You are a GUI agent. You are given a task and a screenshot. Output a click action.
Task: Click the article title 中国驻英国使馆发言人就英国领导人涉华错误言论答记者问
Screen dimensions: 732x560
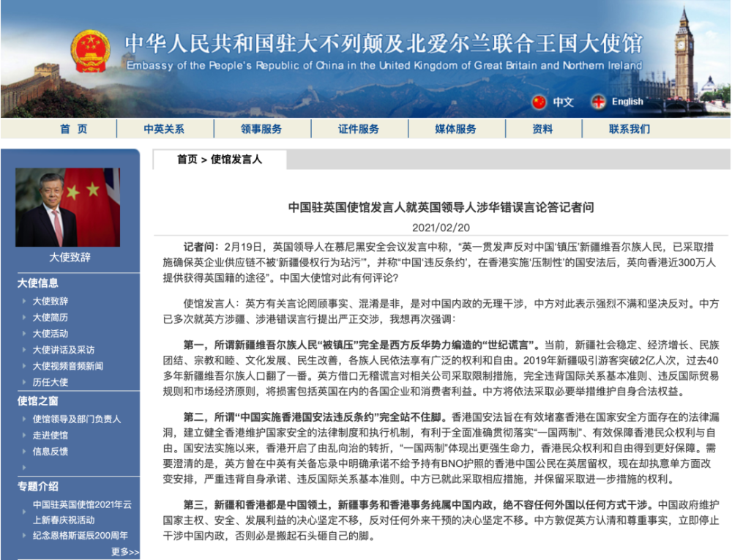[x=441, y=207]
